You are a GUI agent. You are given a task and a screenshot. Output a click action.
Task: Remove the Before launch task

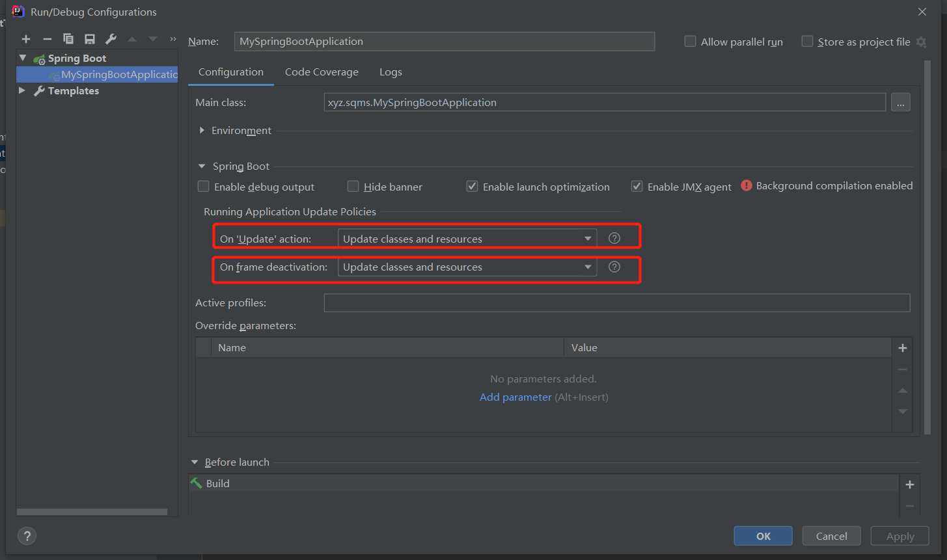point(910,506)
